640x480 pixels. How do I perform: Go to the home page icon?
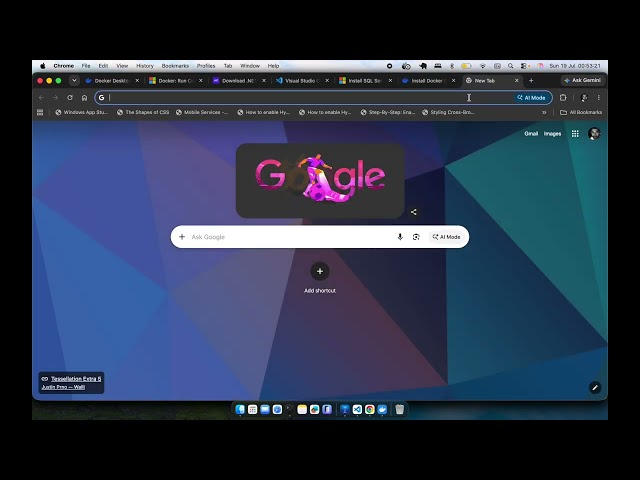84,98
